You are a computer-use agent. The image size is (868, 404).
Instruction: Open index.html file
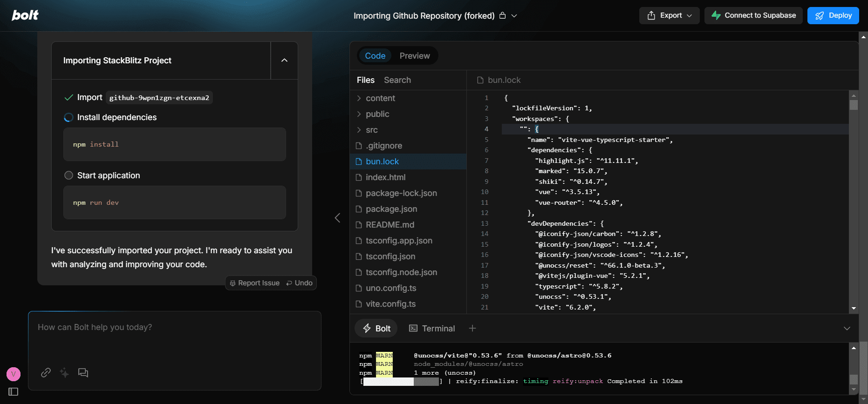pos(408,177)
